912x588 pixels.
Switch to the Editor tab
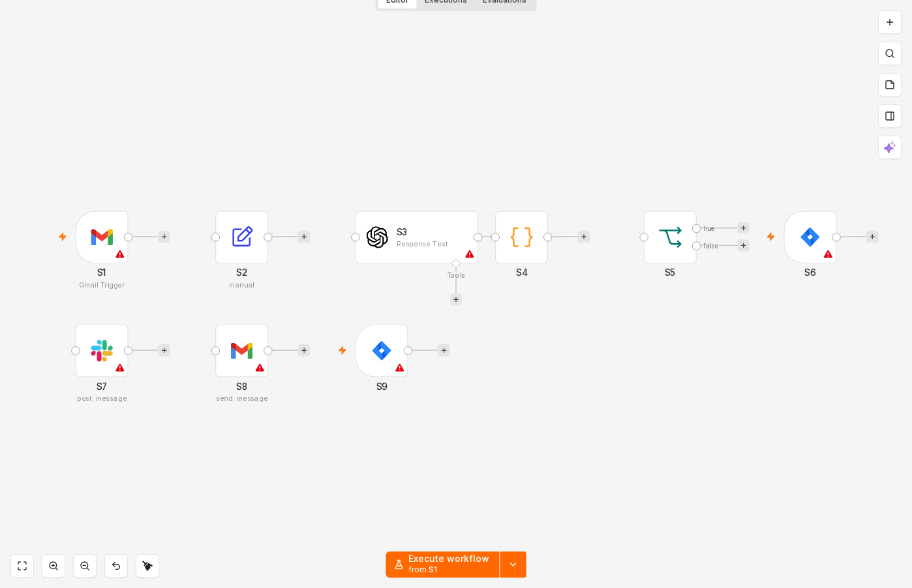pos(397,2)
